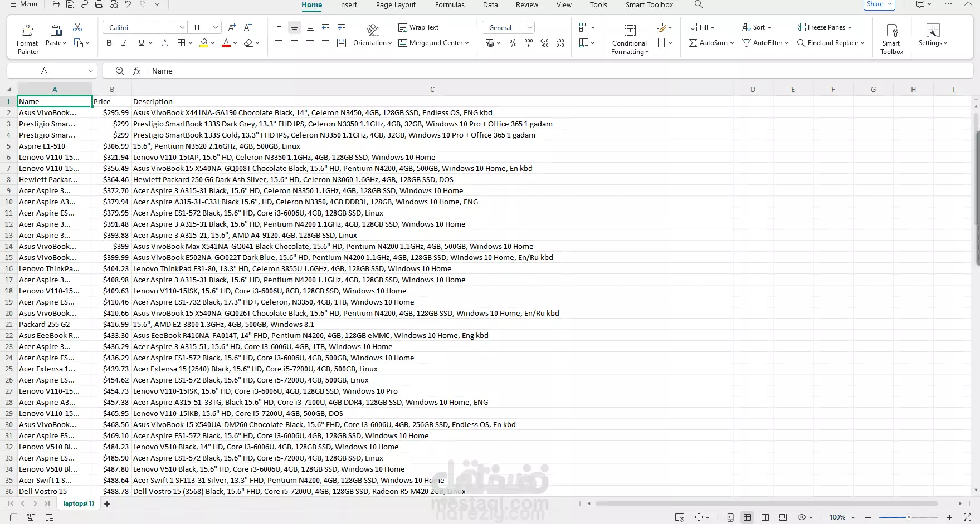Switch to the Insert tab
Viewport: 980px width, 524px height.
point(348,5)
